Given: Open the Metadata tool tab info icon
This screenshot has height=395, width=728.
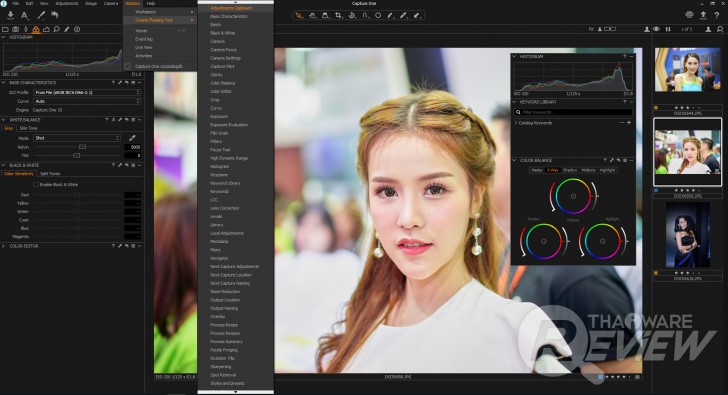Looking at the screenshot, I should 77,29.
